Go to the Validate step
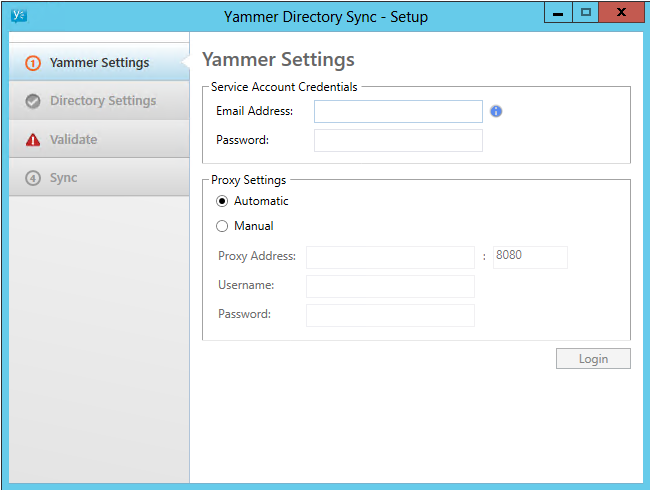The width and height of the screenshot is (650, 490). coord(99,139)
